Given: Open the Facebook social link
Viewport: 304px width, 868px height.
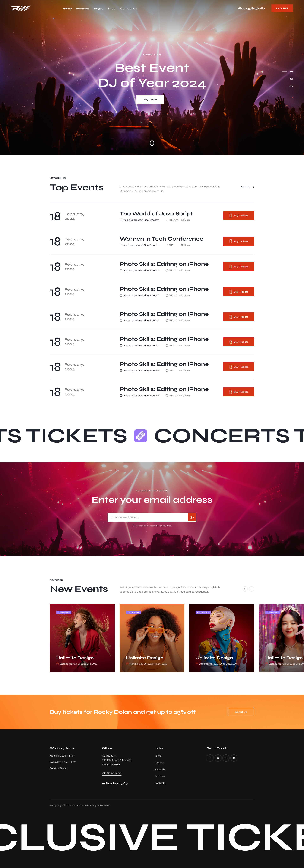Looking at the screenshot, I should pyautogui.click(x=210, y=758).
